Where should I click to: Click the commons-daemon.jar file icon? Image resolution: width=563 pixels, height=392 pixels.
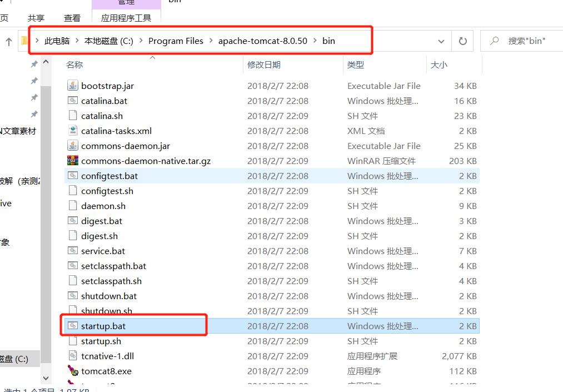pyautogui.click(x=73, y=146)
